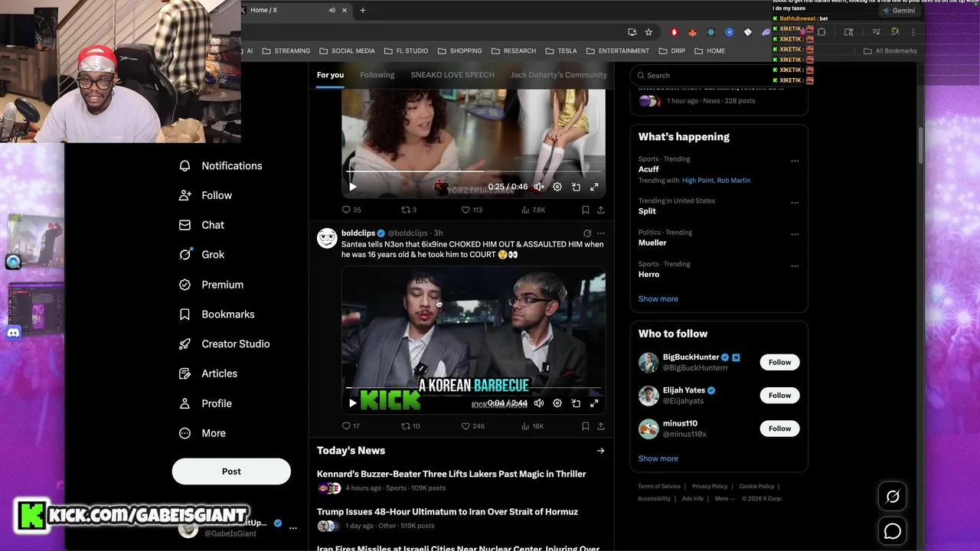The height and width of the screenshot is (551, 980).
Task: Follow Elijah Yates
Action: (779, 396)
